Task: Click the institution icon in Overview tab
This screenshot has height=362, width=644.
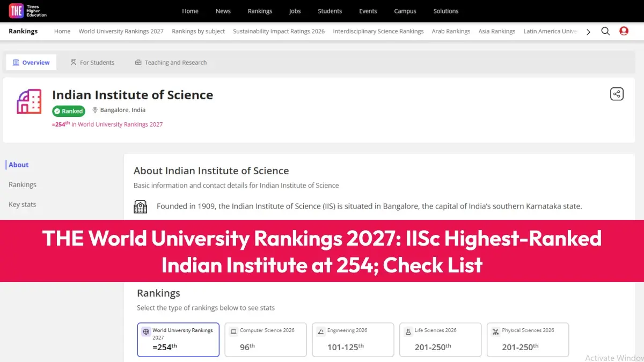Action: (x=16, y=62)
